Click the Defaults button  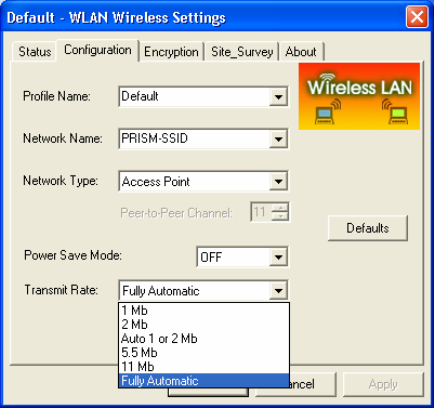point(368,228)
